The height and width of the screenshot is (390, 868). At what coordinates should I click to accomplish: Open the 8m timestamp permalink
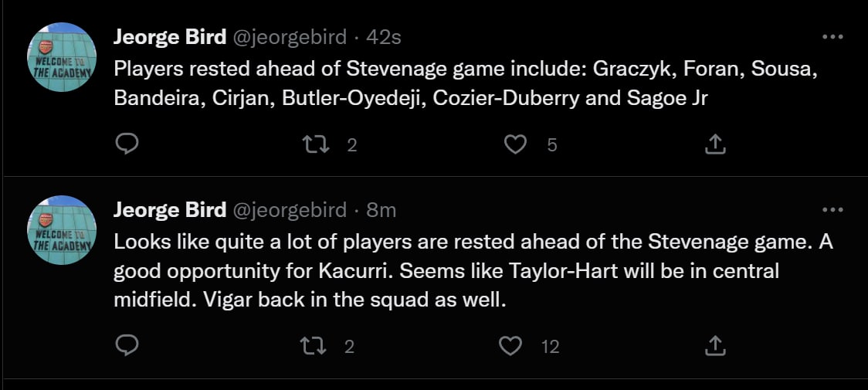[x=380, y=209]
